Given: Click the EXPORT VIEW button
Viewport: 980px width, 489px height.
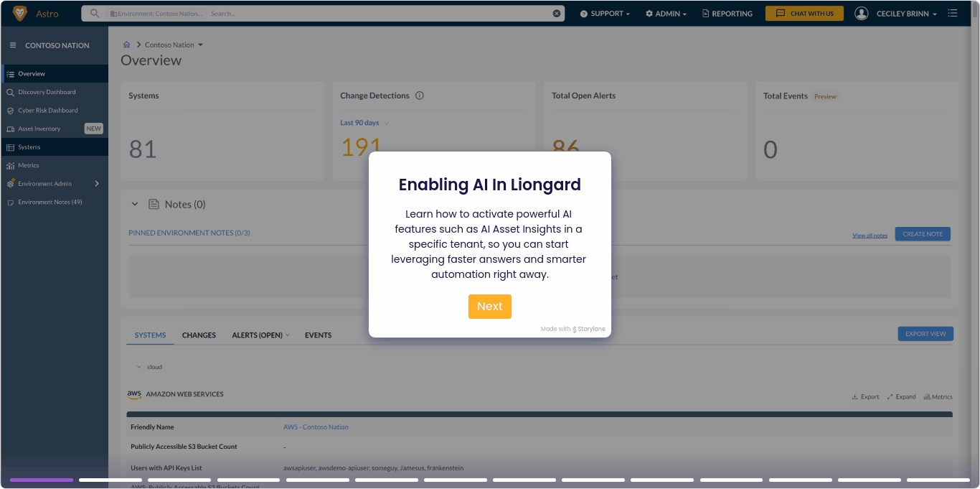Looking at the screenshot, I should pos(925,334).
